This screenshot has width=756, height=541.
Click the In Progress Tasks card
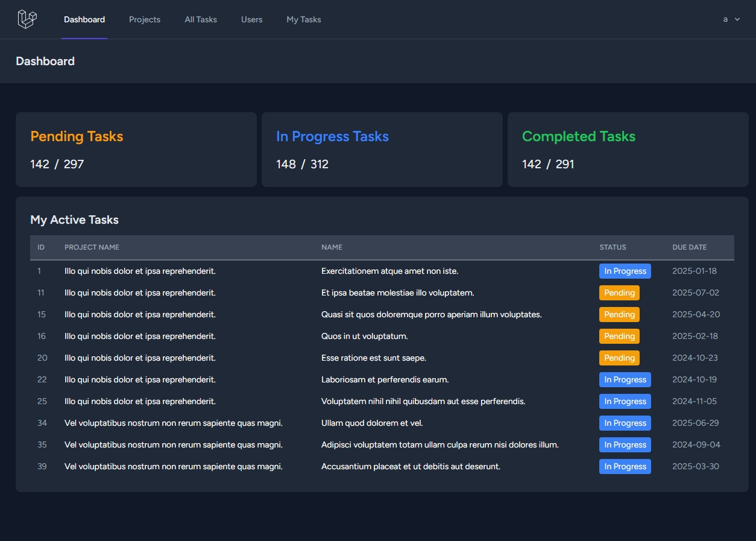click(382, 150)
